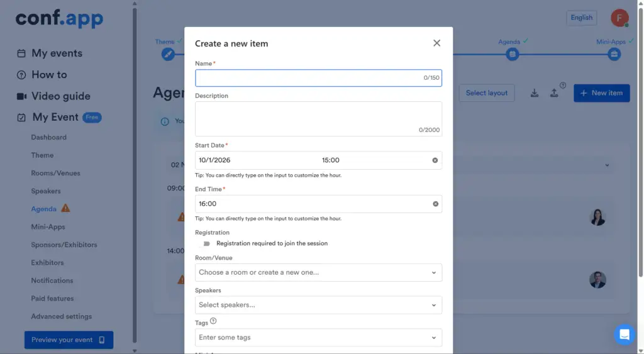Click the Mini-Apps step label
The width and height of the screenshot is (644, 354).
click(x=611, y=42)
